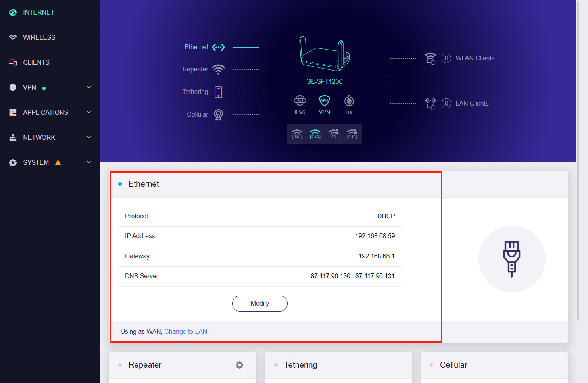The image size is (588, 383).
Task: Click the first 5G wifi band icon
Action: [x=297, y=134]
